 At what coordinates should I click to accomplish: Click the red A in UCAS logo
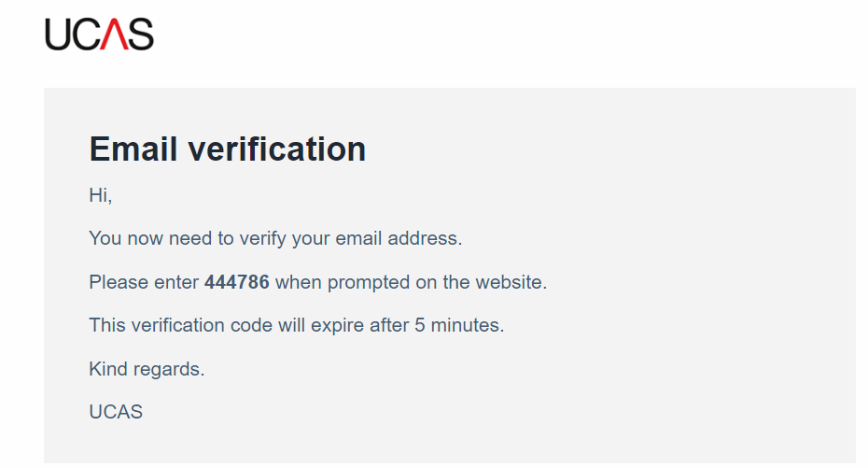coord(114,35)
